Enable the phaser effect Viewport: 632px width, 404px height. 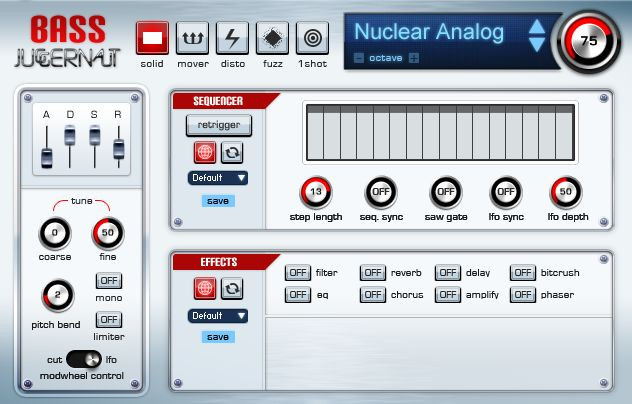pos(523,295)
